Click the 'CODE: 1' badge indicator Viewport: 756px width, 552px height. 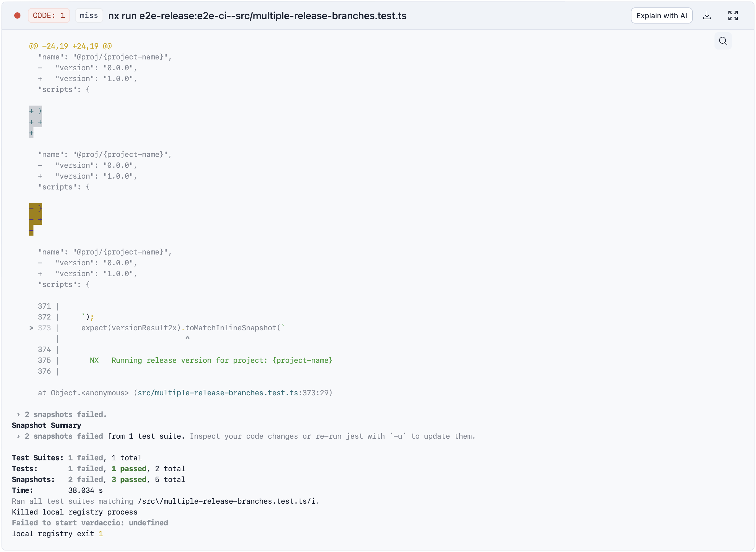(48, 15)
